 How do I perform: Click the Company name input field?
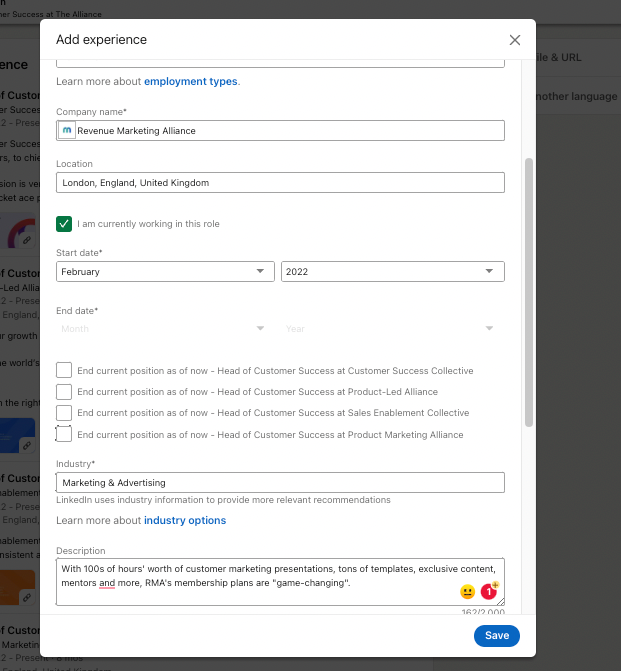click(280, 131)
